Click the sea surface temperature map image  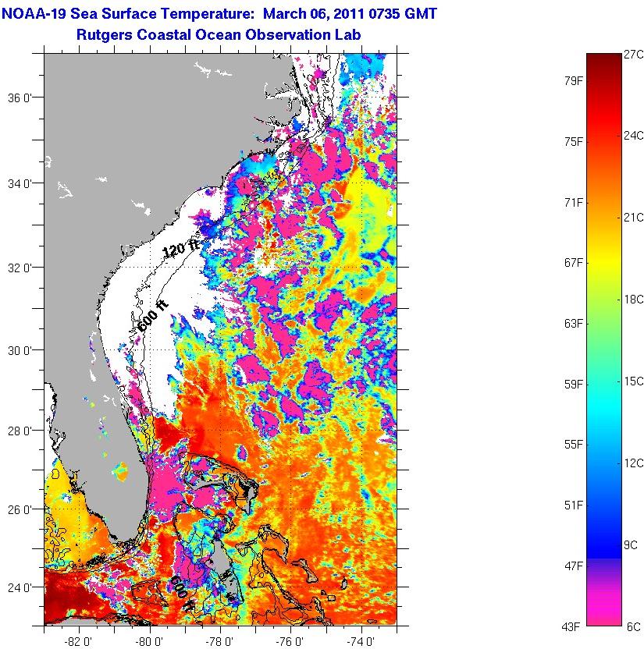point(220,339)
